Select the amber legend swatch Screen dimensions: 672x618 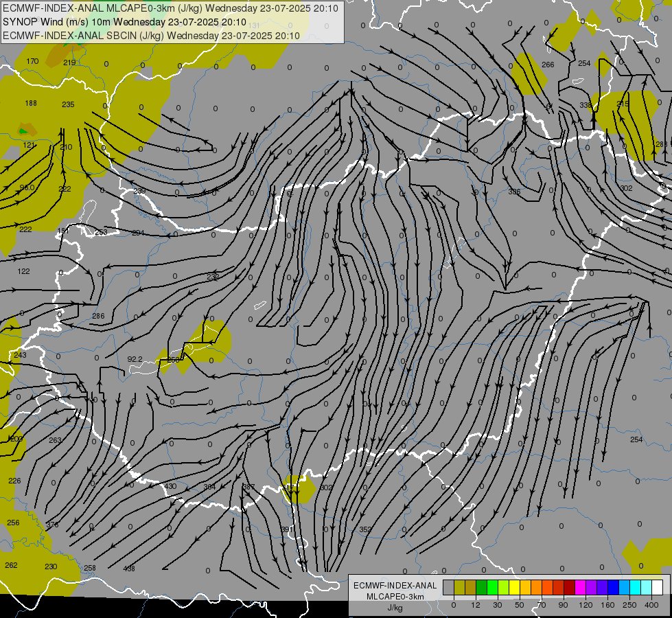(x=525, y=588)
